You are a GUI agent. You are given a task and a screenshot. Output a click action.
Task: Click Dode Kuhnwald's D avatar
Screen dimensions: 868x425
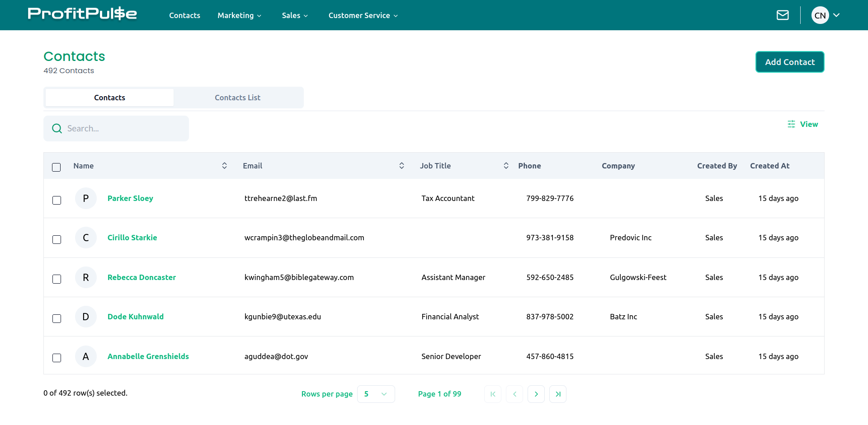86,317
